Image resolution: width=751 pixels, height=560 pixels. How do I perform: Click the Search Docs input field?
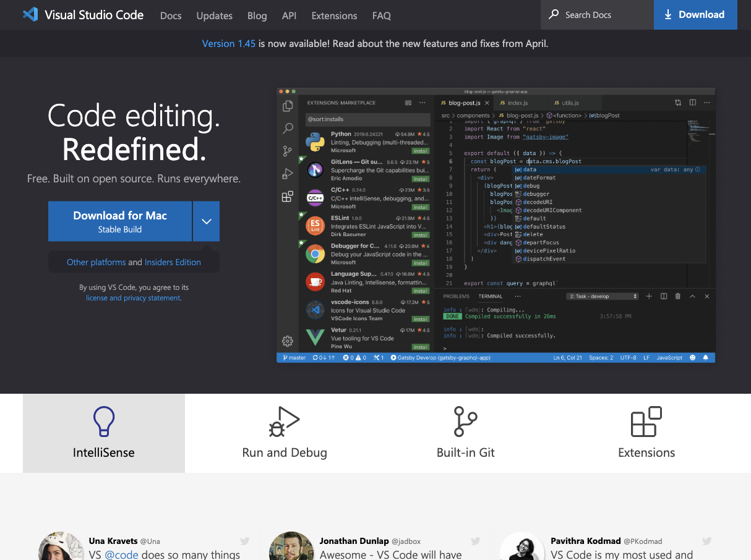pos(598,15)
